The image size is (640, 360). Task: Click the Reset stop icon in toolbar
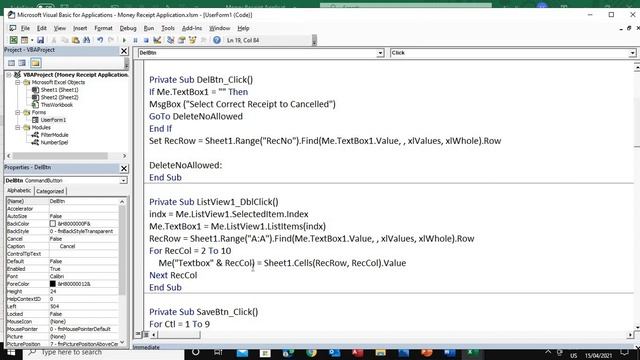pyautogui.click(x=146, y=40)
